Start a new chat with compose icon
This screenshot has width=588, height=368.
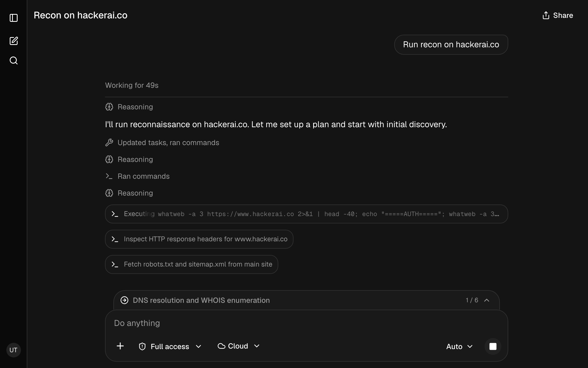coord(14,41)
